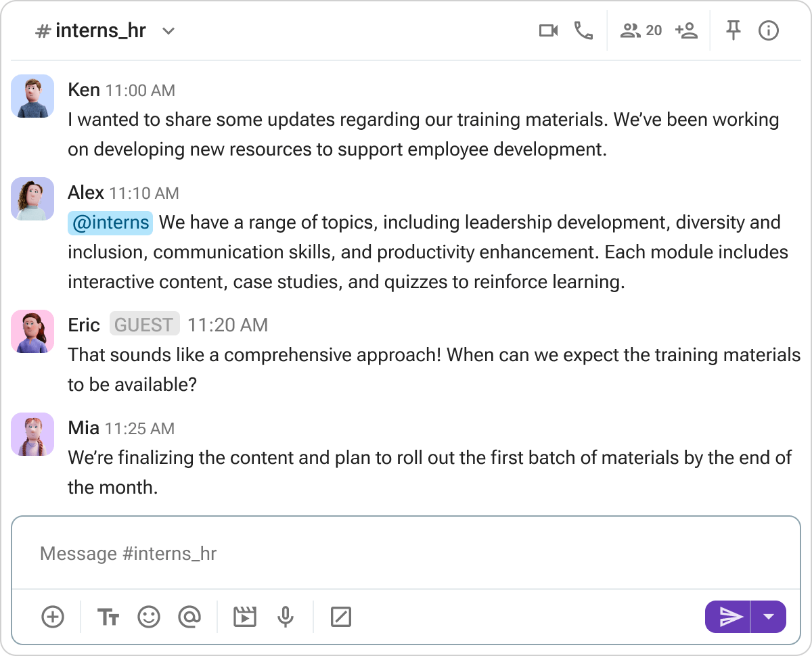Add a member to the channel
This screenshot has height=656, width=812.
(x=686, y=31)
